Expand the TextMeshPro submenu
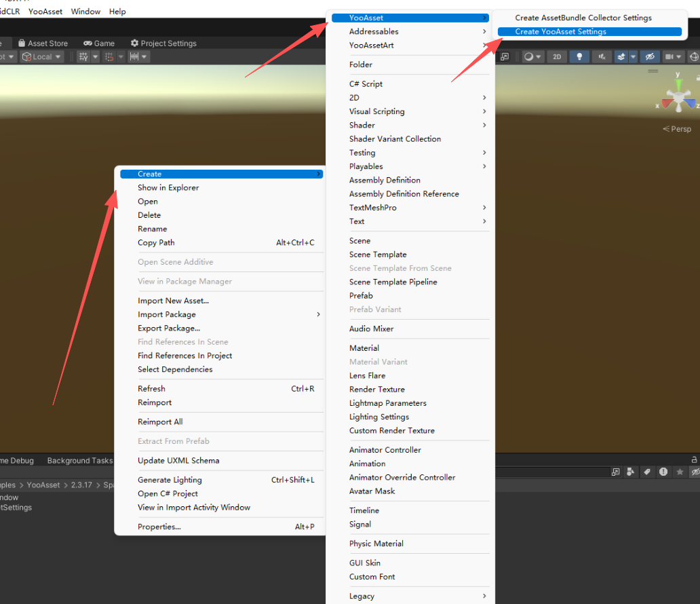Viewport: 700px width, 604px height. tap(410, 208)
